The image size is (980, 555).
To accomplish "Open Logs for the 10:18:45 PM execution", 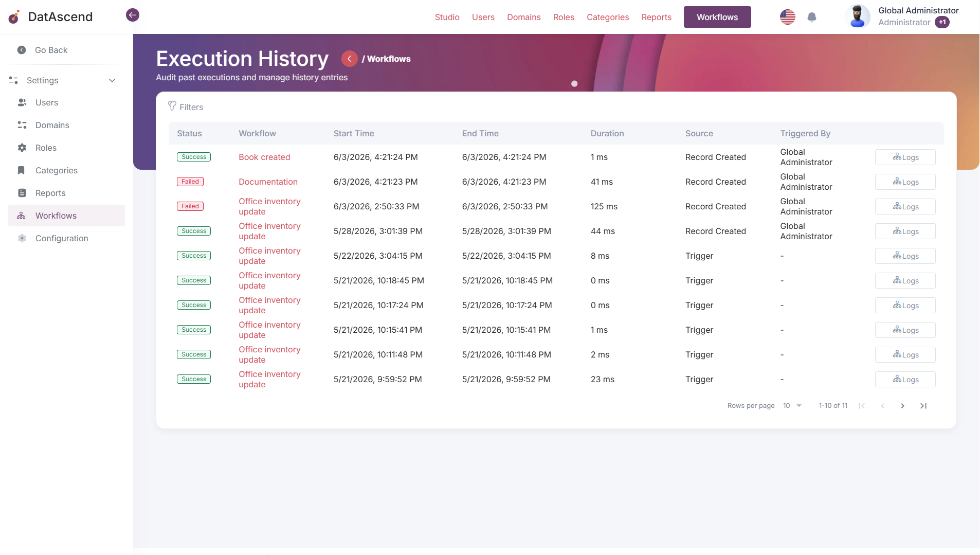I will [x=905, y=280].
